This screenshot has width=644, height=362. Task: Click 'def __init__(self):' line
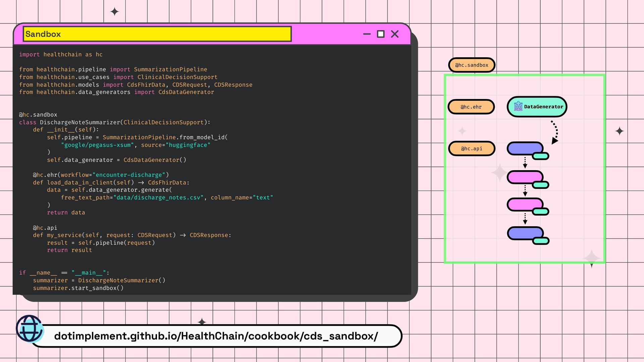pos(66,130)
